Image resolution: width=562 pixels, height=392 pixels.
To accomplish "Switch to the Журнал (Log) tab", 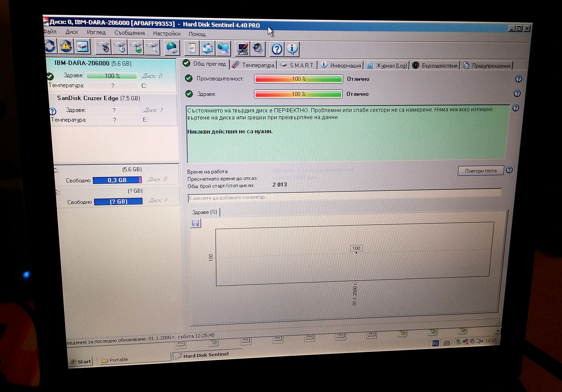I will coord(387,66).
